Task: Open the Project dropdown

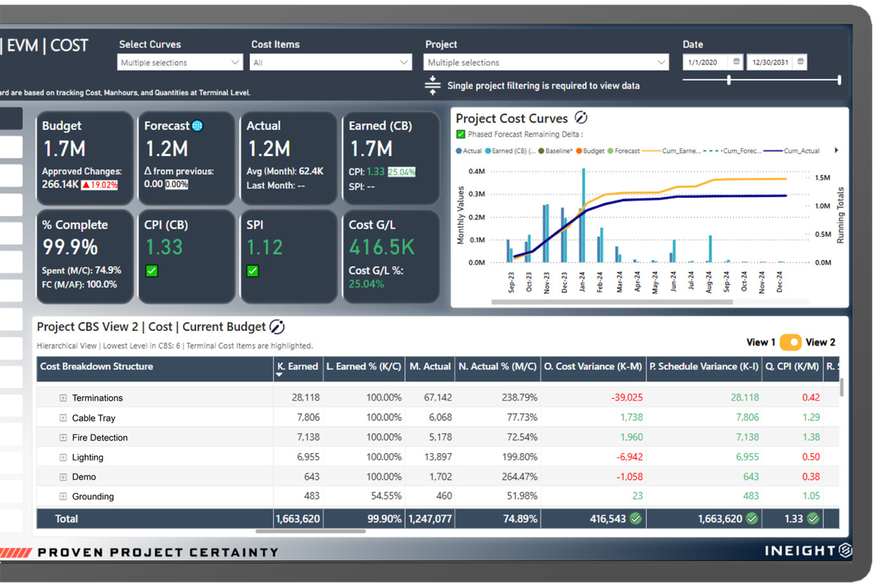Action: [x=546, y=62]
